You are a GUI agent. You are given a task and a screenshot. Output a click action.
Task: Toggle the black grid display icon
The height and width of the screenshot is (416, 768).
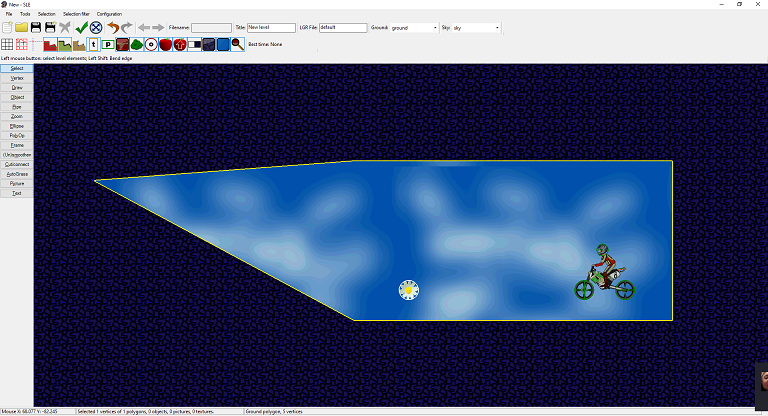7,45
